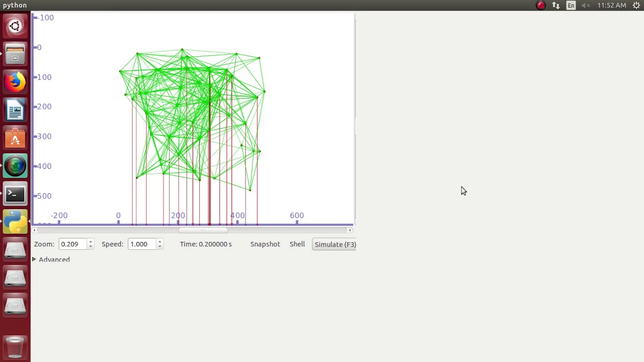Click the left arrow of the horizontal scrollbar
This screenshot has width=644, height=362.
point(35,230)
